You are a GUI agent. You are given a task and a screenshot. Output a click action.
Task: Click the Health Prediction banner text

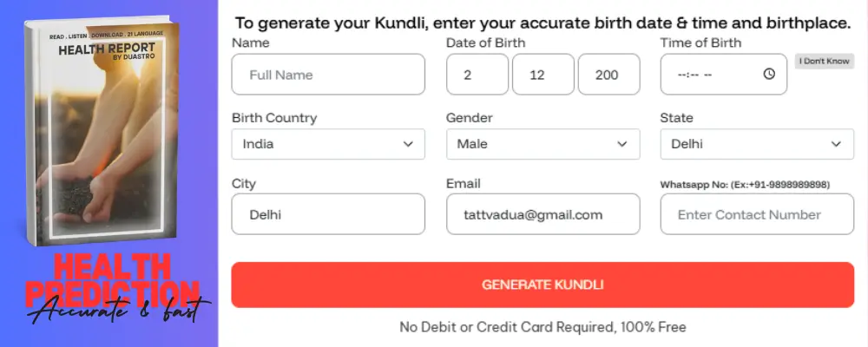(x=110, y=278)
